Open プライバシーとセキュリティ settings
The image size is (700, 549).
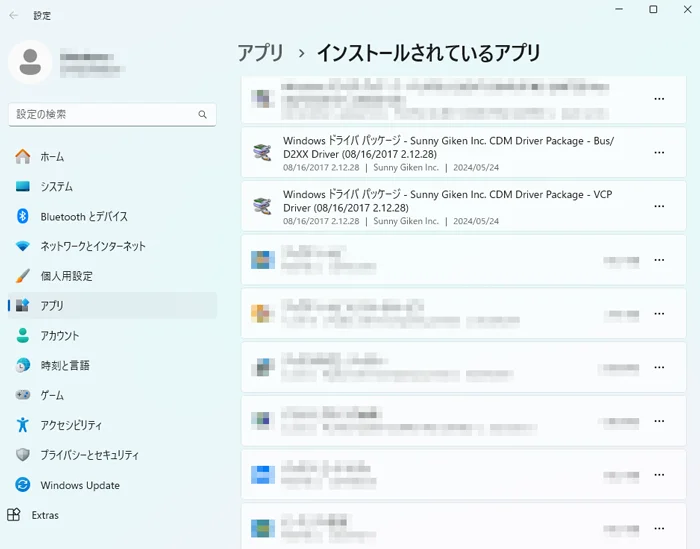112,455
